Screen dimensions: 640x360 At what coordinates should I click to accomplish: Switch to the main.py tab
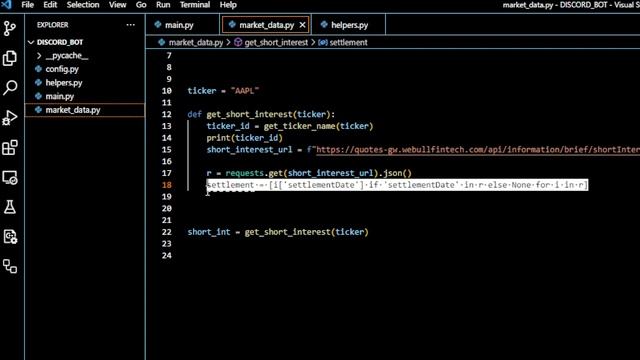point(180,25)
